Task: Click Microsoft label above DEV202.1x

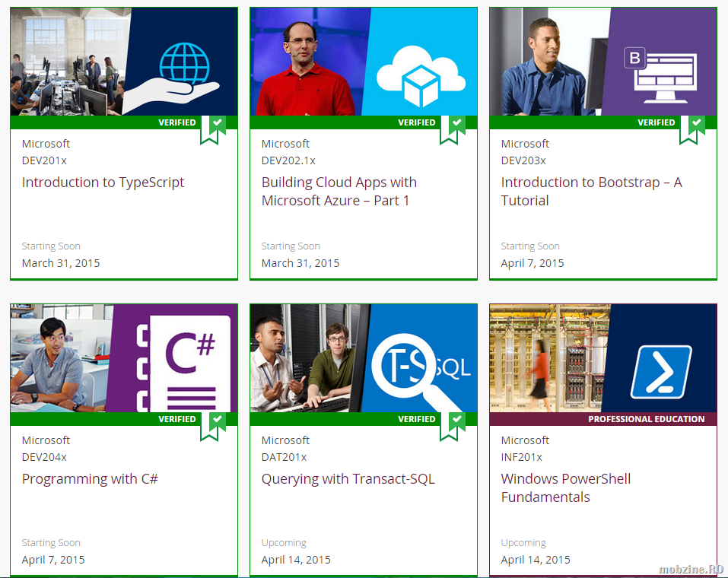Action: 285,144
